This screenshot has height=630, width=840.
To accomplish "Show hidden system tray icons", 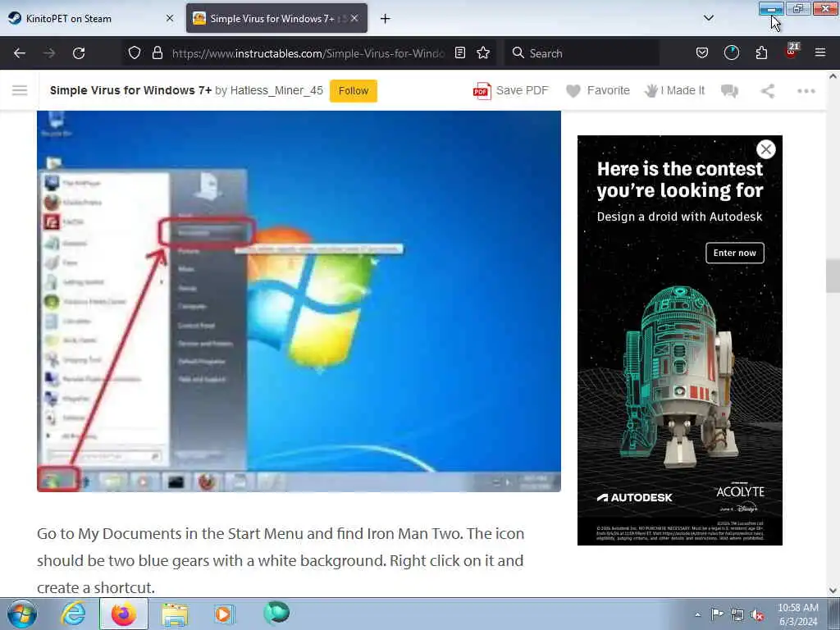I will pos(697,615).
